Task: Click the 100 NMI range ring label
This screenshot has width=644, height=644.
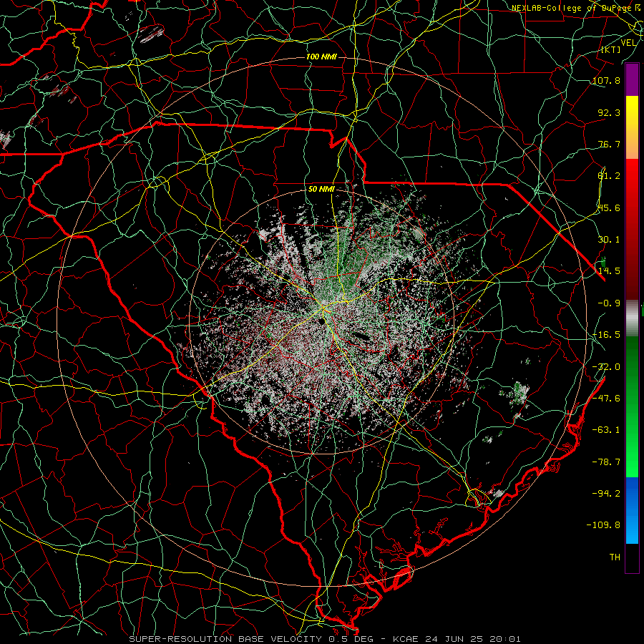Action: coord(321,57)
